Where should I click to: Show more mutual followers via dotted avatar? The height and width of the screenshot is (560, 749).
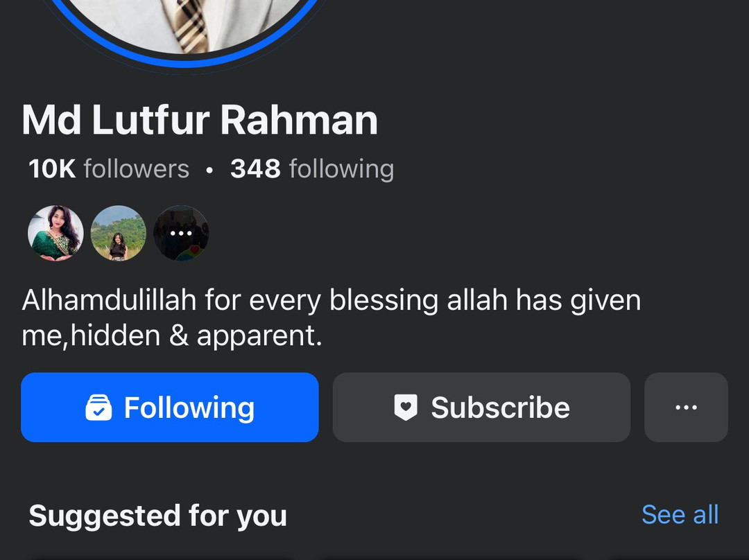click(181, 233)
